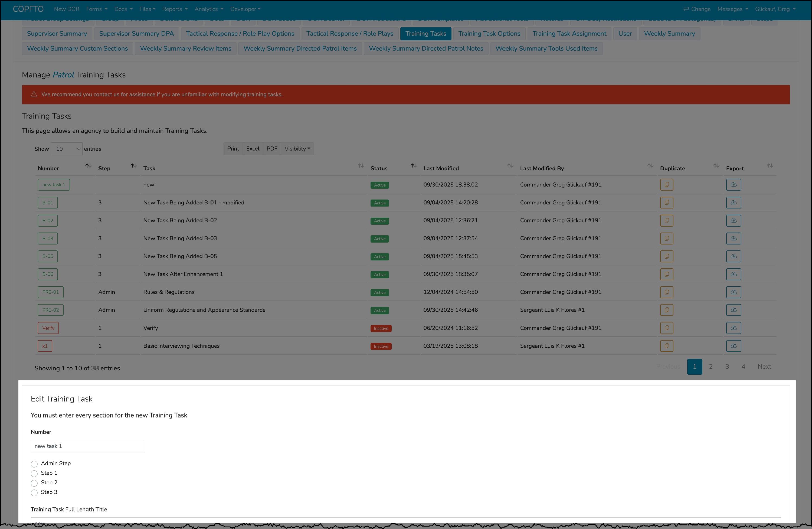Click the Change swap icon in navbar

click(686, 9)
